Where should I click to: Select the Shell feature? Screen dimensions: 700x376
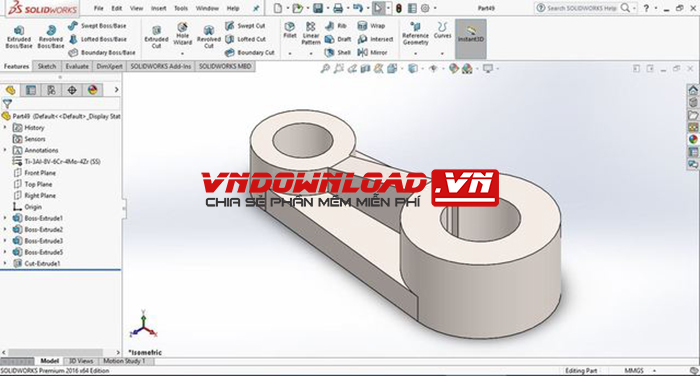point(338,53)
